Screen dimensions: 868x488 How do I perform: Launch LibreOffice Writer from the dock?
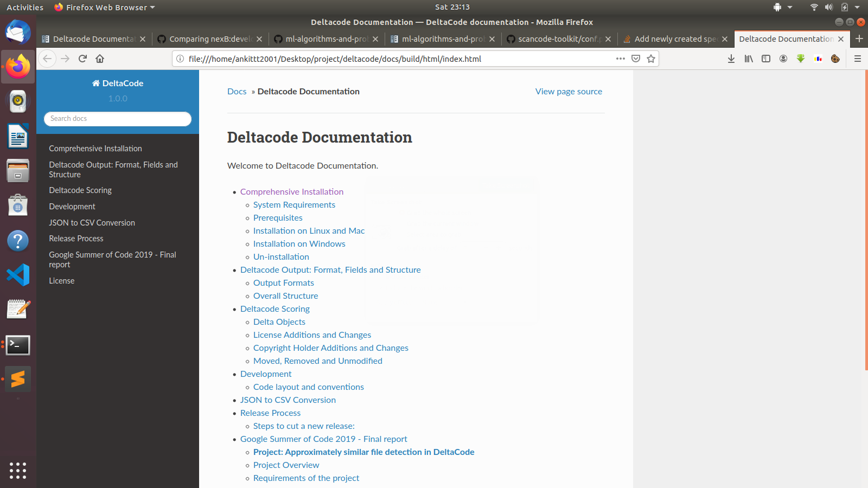[x=18, y=136]
